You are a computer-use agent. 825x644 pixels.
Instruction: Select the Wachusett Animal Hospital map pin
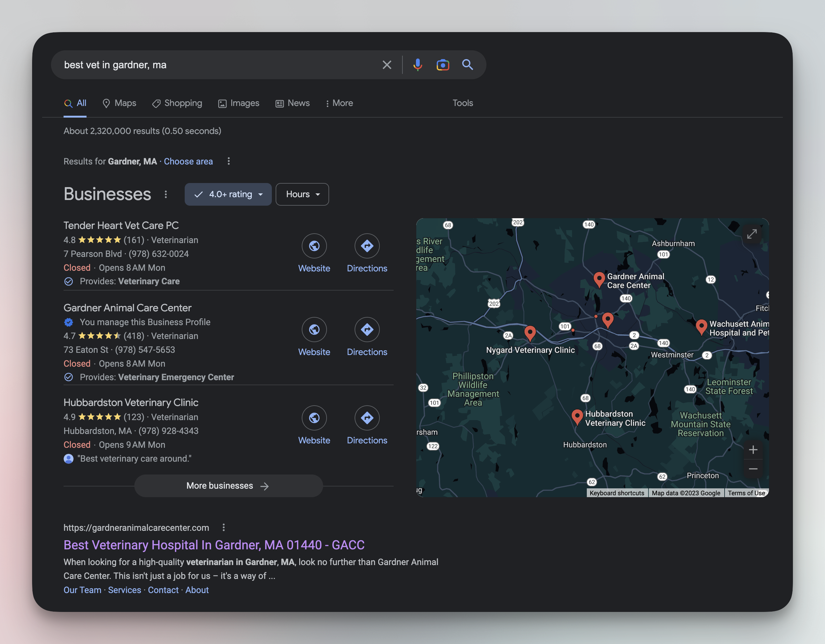[701, 327]
